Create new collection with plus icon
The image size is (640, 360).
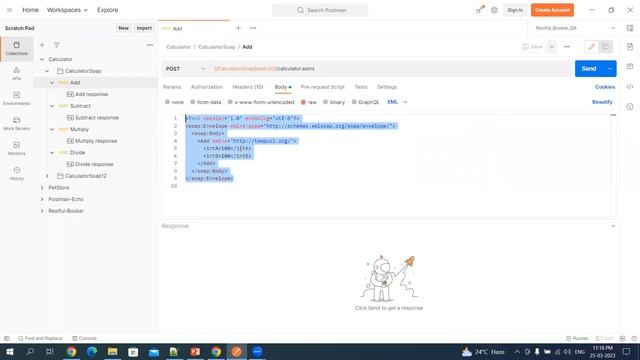(x=42, y=45)
